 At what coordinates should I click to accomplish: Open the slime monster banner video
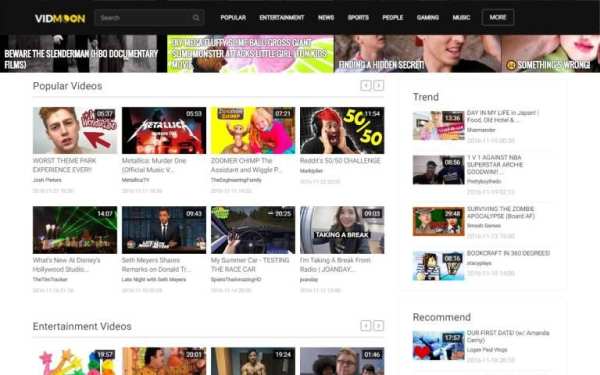pyautogui.click(x=251, y=54)
